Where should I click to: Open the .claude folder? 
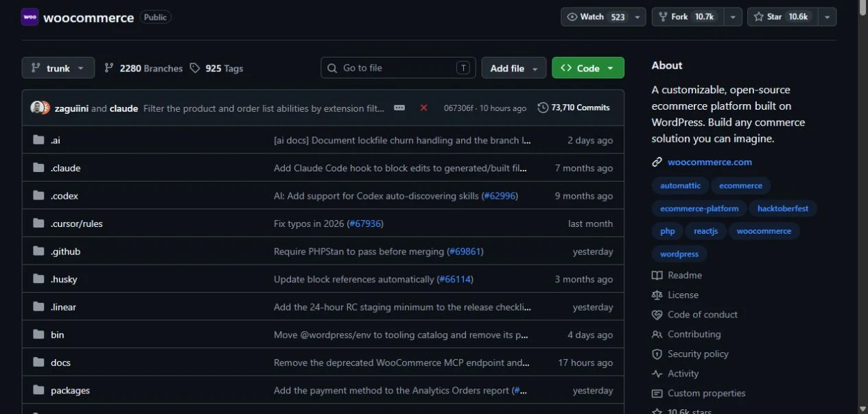coord(66,168)
